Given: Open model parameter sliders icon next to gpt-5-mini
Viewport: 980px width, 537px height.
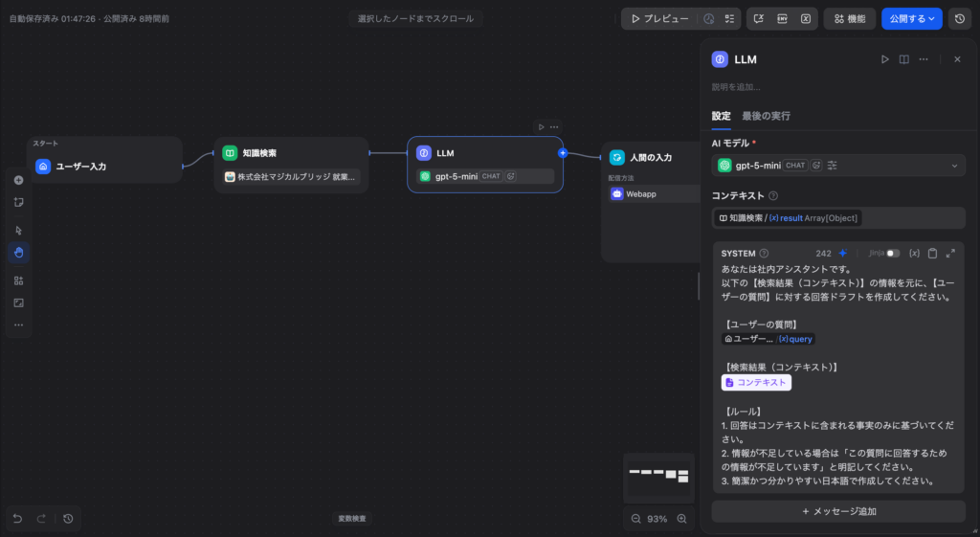Looking at the screenshot, I should tap(832, 166).
